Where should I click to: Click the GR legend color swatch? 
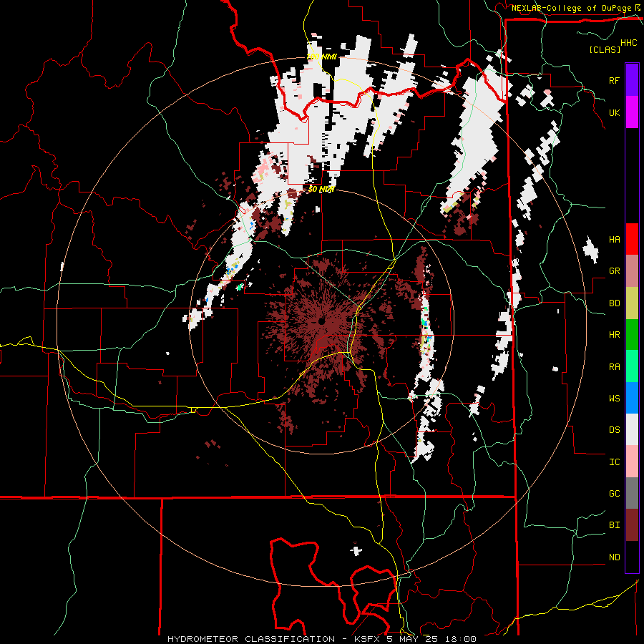pyautogui.click(x=632, y=271)
